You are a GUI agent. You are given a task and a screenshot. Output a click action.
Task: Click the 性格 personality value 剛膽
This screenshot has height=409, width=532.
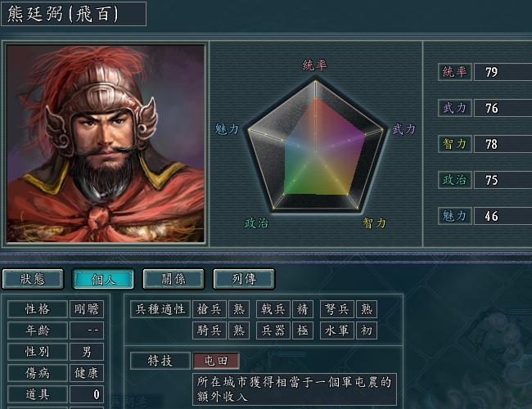pos(87,309)
